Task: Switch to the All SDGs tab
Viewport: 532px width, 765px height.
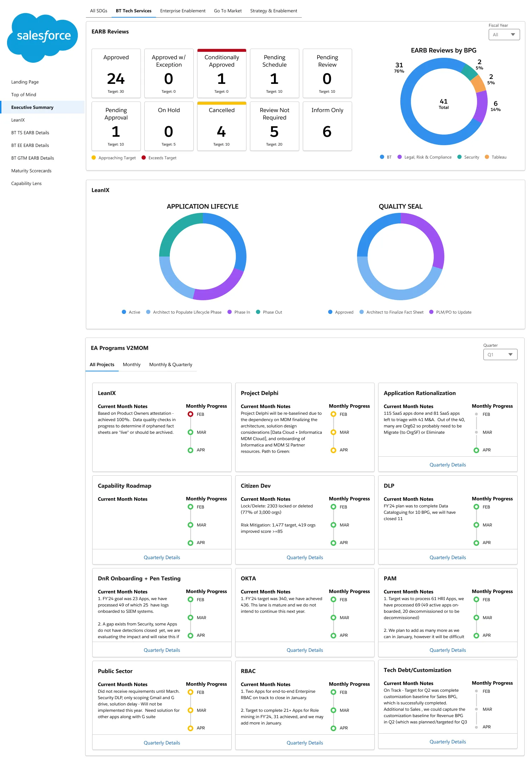Action: click(99, 11)
